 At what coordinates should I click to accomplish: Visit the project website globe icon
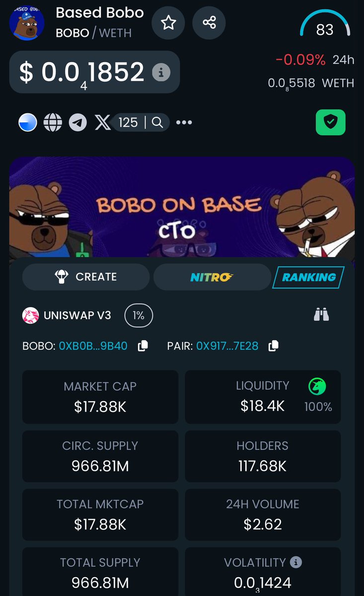[53, 122]
